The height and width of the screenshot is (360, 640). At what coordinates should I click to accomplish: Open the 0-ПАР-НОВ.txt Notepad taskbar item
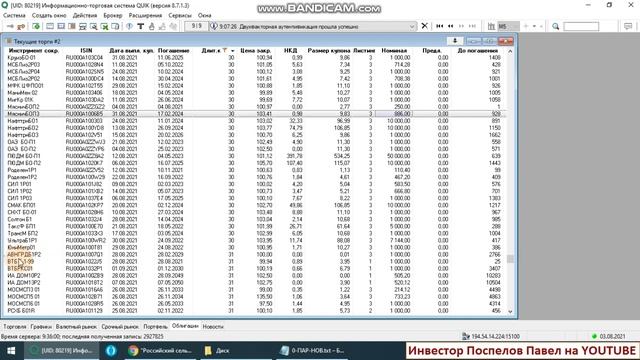(x=313, y=351)
